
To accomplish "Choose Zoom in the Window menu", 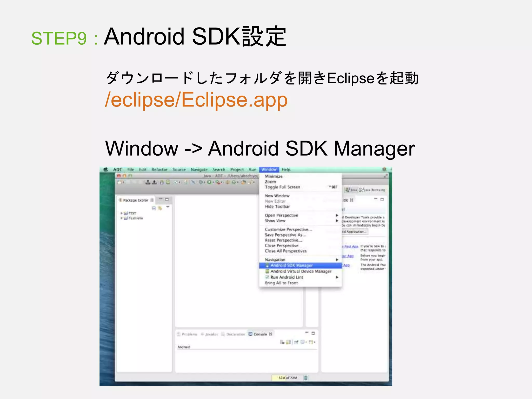I will point(300,182).
